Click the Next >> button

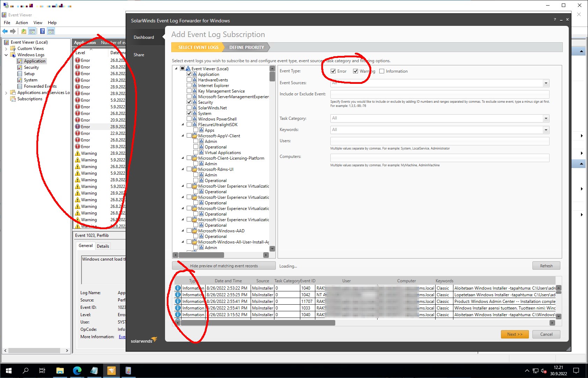[x=515, y=334]
